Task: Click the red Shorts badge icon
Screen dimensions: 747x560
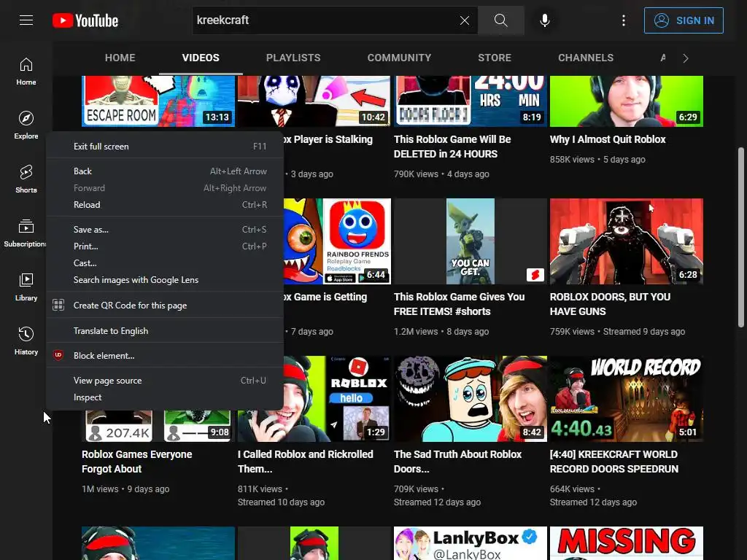Action: [x=535, y=275]
